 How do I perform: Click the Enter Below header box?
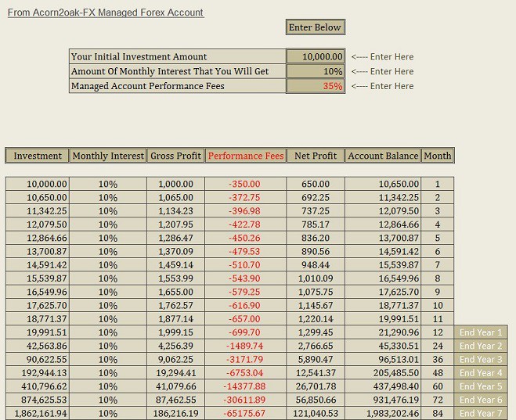pyautogui.click(x=316, y=27)
